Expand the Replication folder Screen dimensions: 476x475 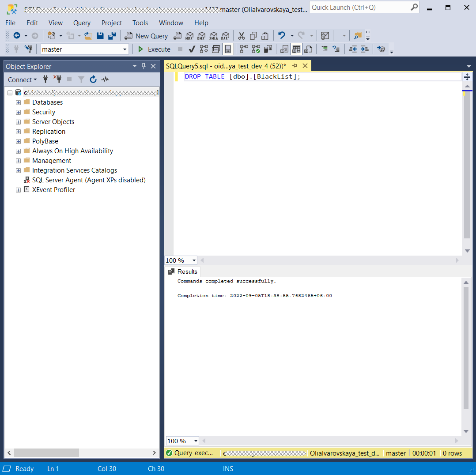click(18, 132)
